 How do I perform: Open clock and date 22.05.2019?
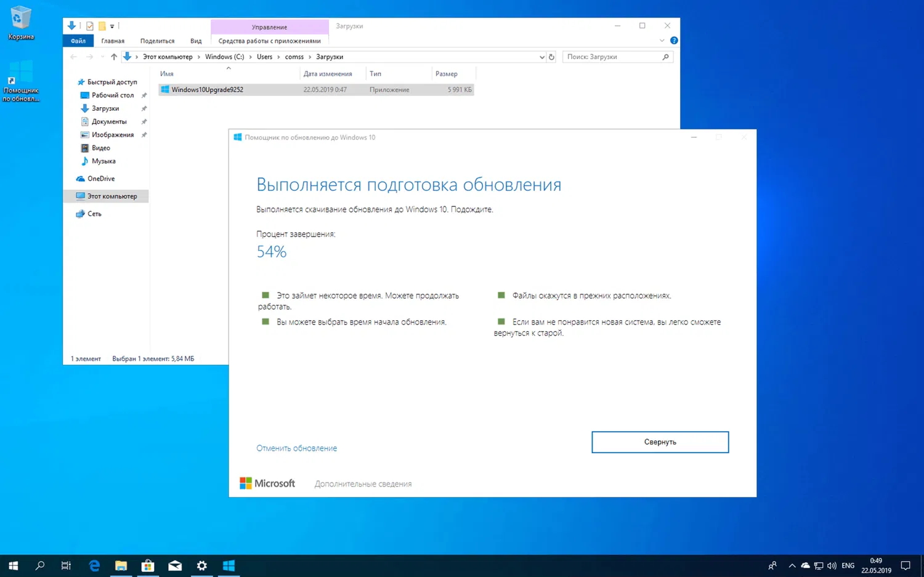coord(876,565)
